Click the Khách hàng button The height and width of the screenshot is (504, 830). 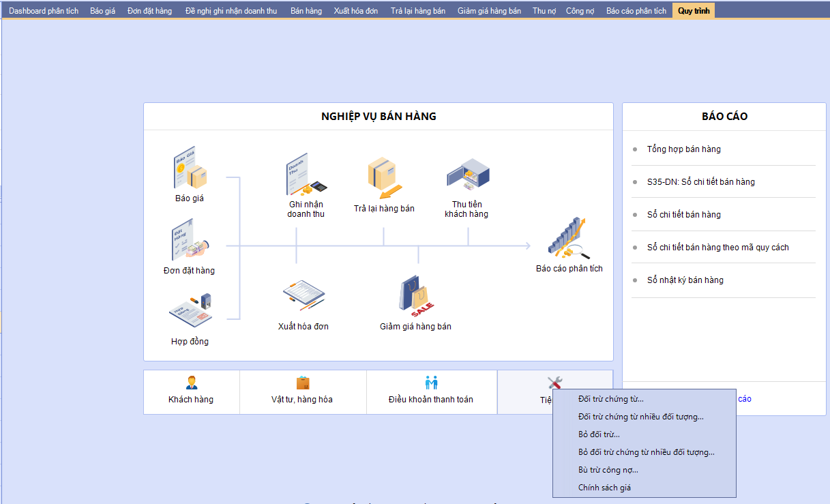[x=191, y=392]
